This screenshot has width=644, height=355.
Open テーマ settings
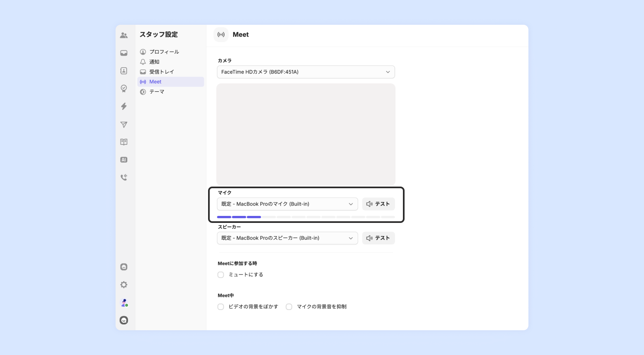pyautogui.click(x=170, y=92)
